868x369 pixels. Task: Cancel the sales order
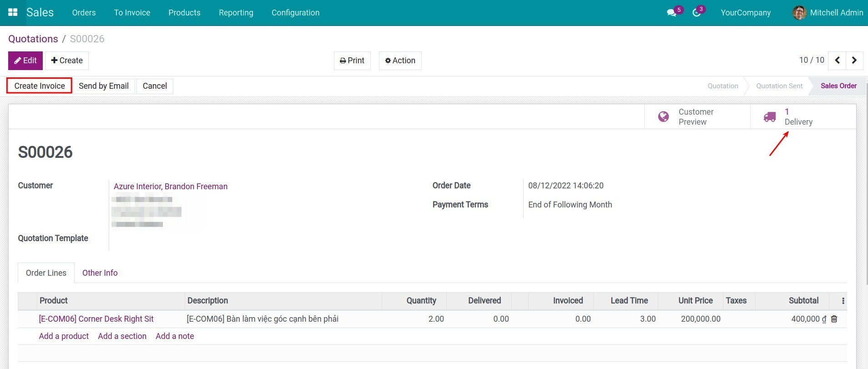(155, 86)
